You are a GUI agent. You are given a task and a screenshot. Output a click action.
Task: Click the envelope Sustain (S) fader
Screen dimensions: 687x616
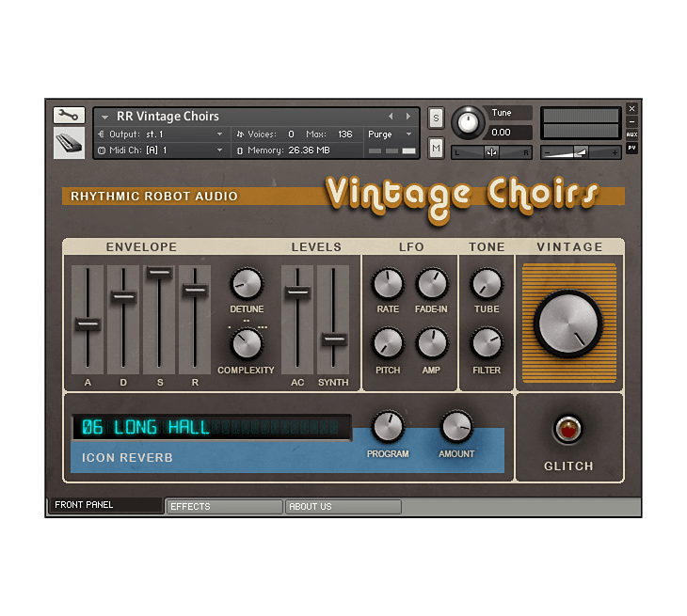point(159,273)
